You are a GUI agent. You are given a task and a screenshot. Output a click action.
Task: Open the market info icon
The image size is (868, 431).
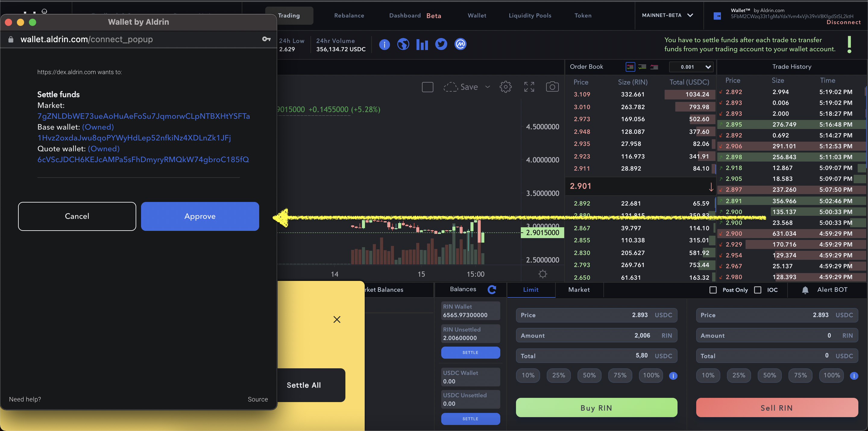tap(384, 44)
